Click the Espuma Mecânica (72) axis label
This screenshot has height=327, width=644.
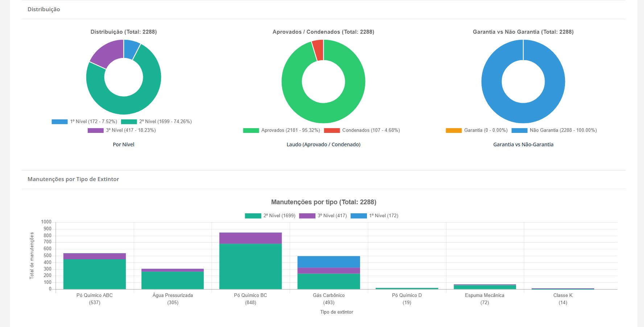click(x=485, y=299)
